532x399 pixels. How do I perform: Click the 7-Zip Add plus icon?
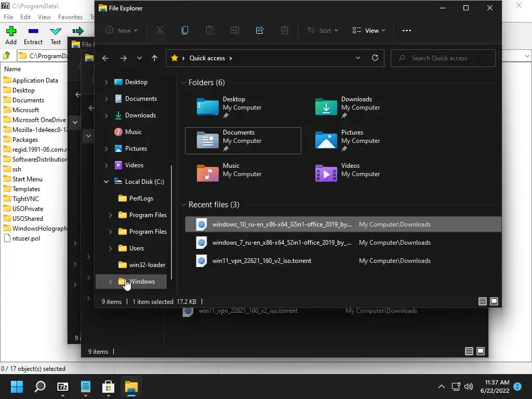(x=11, y=31)
